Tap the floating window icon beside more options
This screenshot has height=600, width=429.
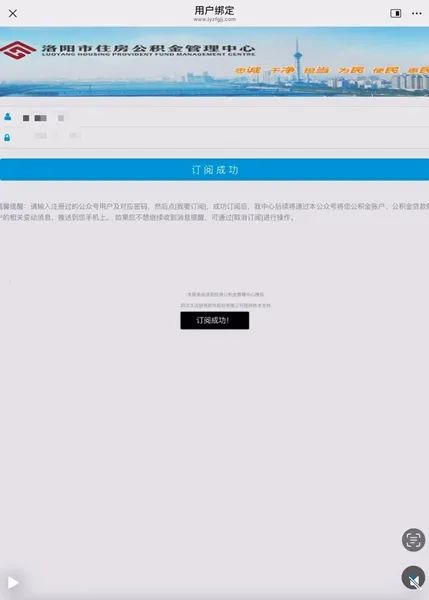[x=396, y=13]
